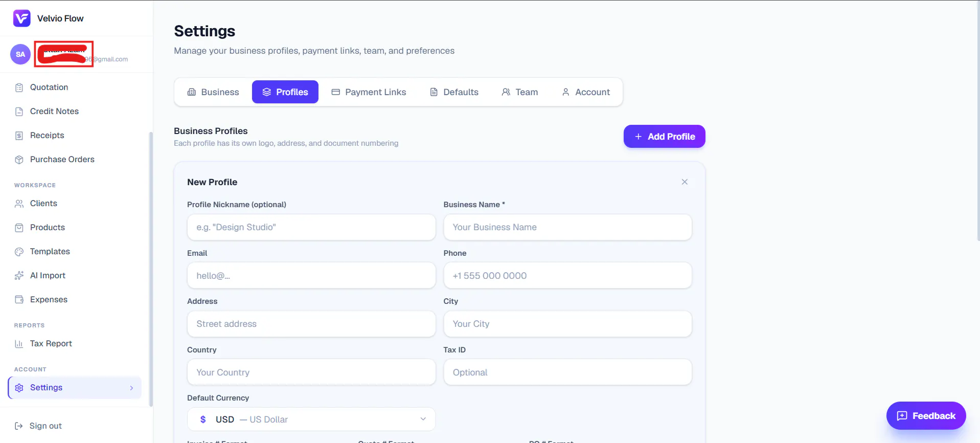Expand the Settings sidebar chevron

pos(131,388)
